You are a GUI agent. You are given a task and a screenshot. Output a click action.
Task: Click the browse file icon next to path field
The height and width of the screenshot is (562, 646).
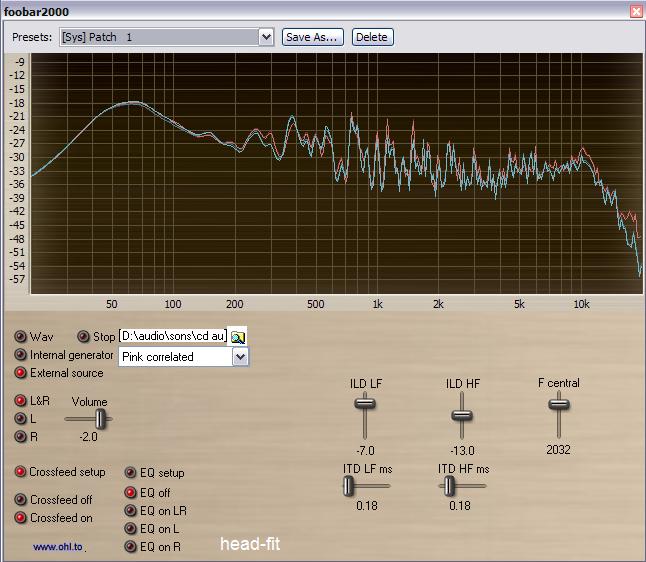(238, 337)
